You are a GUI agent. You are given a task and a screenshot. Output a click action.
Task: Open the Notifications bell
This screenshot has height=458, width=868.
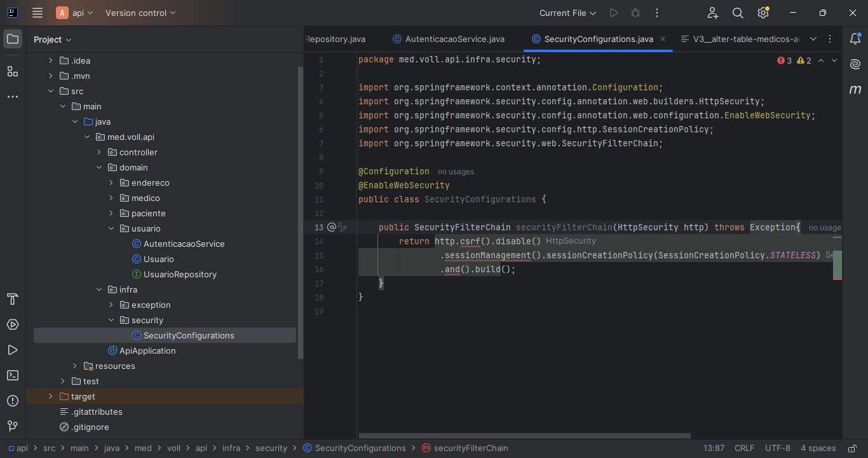(855, 39)
